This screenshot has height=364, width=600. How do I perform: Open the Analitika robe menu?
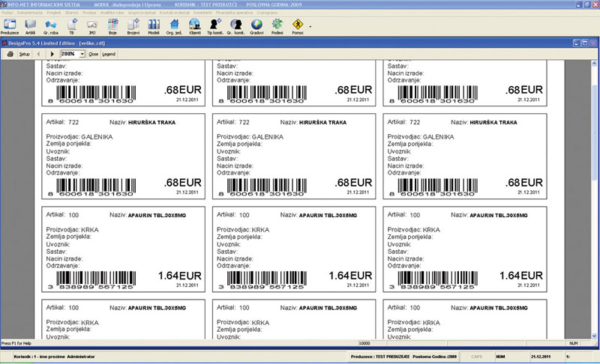pyautogui.click(x=112, y=13)
